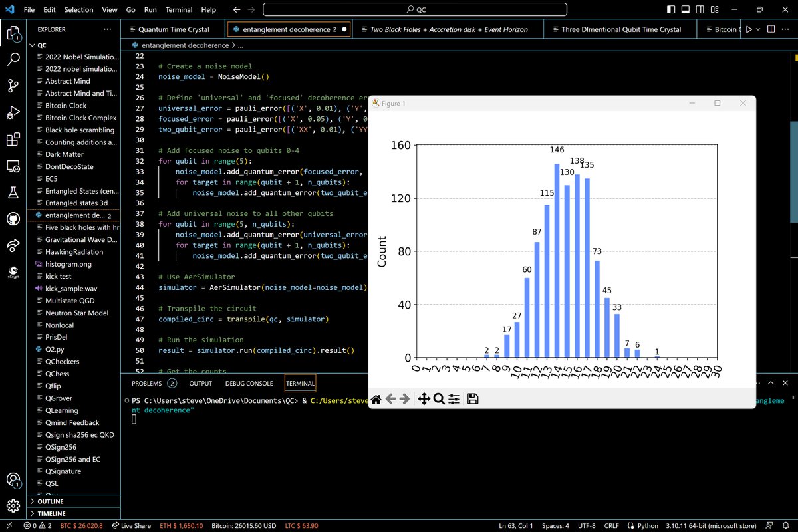The height and width of the screenshot is (532, 798).
Task: Open Configure subplots in figure toolbar
Action: pos(454,399)
